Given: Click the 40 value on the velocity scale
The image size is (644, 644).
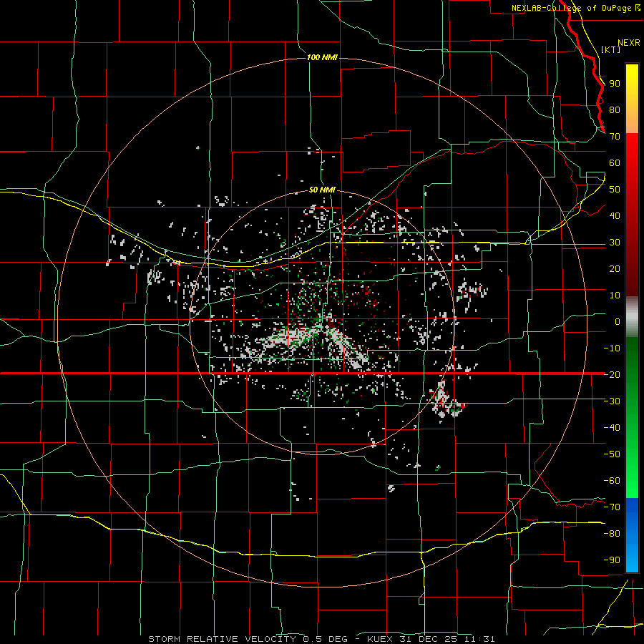Looking at the screenshot, I should (615, 215).
